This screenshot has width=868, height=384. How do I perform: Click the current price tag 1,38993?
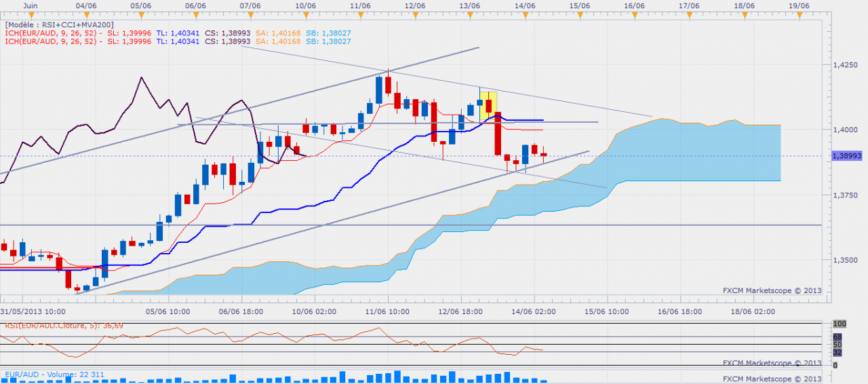pyautogui.click(x=846, y=155)
